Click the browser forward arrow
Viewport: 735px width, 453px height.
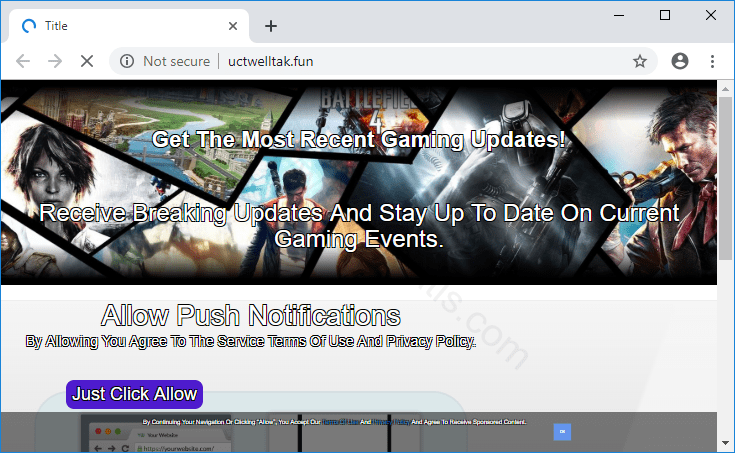(55, 61)
